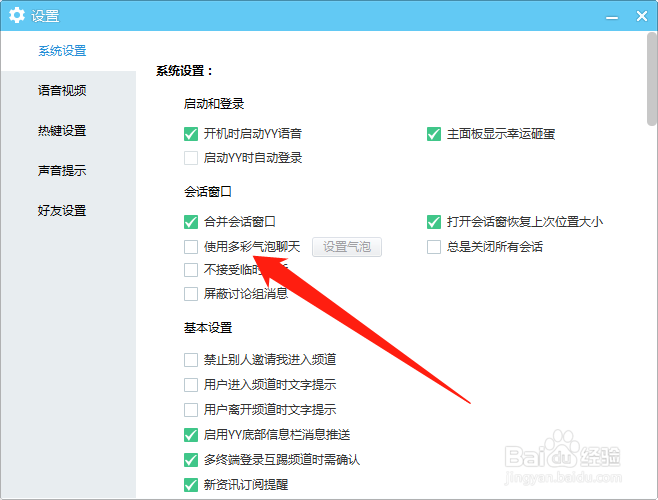
Task: Check 用户进入频道时文字提示
Action: tap(191, 385)
